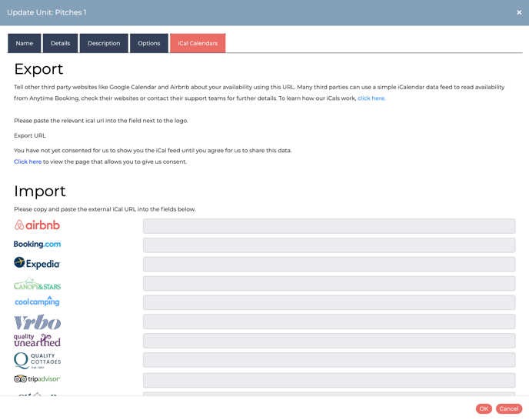The width and height of the screenshot is (529, 420).
Task: Click the Cool Camping logo
Action: tap(37, 302)
